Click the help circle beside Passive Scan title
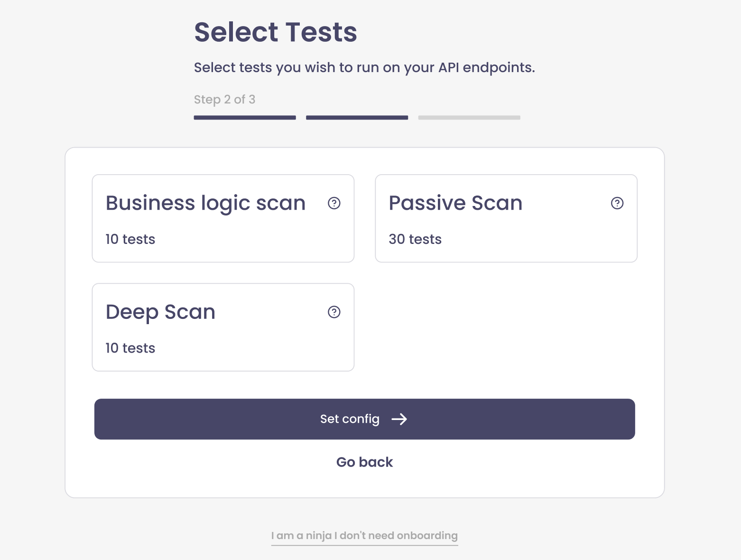 pos(617,203)
